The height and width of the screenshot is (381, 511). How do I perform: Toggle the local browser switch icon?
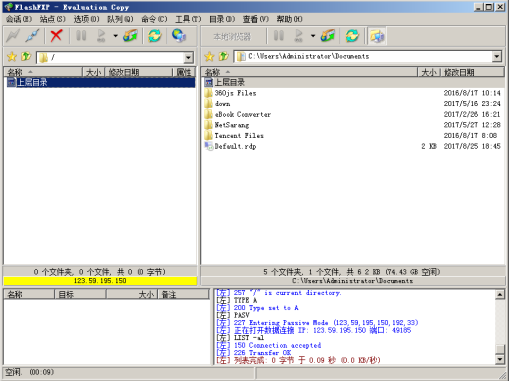tap(377, 36)
